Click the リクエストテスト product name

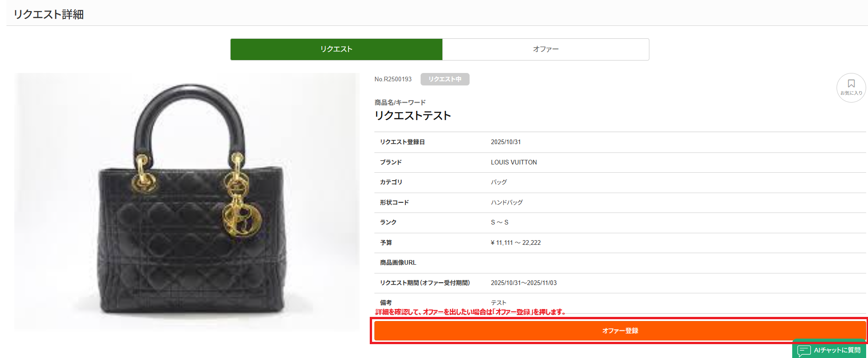(413, 115)
